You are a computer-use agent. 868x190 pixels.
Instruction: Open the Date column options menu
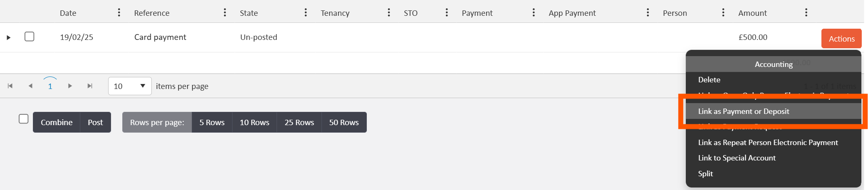click(119, 12)
